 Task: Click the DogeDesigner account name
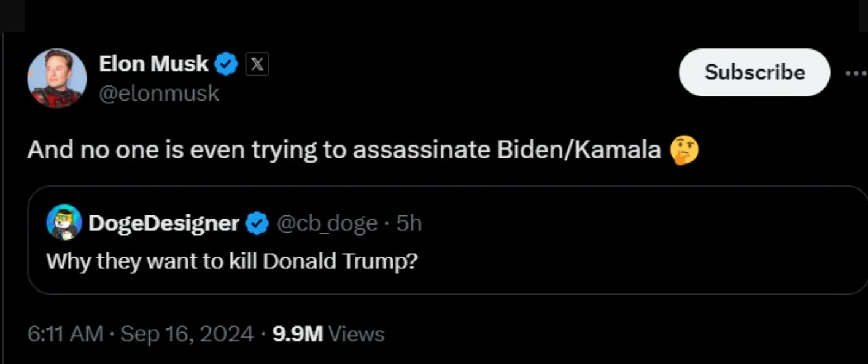(x=163, y=223)
